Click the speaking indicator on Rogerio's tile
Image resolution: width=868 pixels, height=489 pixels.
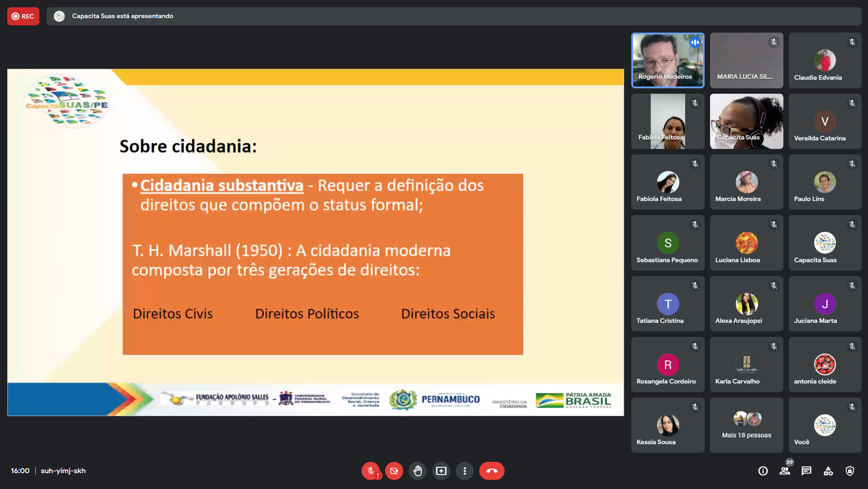click(695, 42)
